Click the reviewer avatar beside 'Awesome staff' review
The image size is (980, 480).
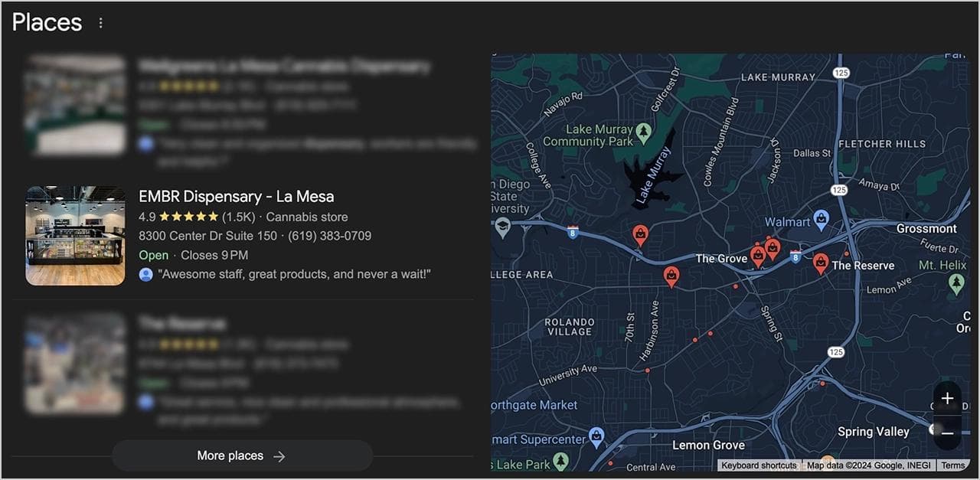(x=145, y=274)
